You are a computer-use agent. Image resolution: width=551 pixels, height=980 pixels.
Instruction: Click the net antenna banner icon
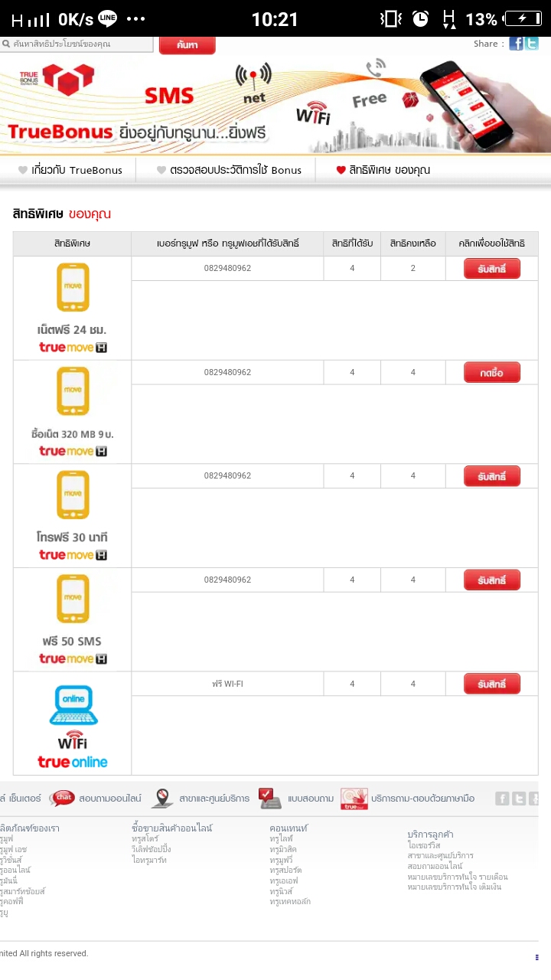pos(253,83)
